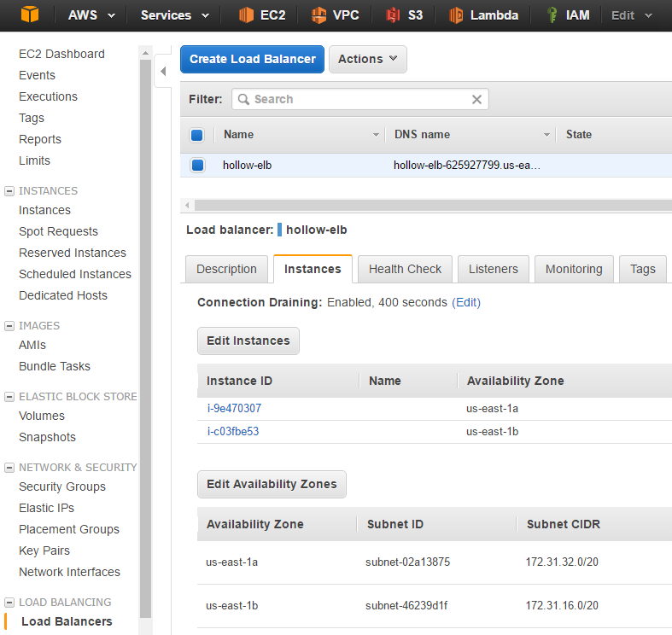Viewport: 672px width, 635px height.
Task: Open the Tags tab of hollow-elb
Action: (643, 269)
